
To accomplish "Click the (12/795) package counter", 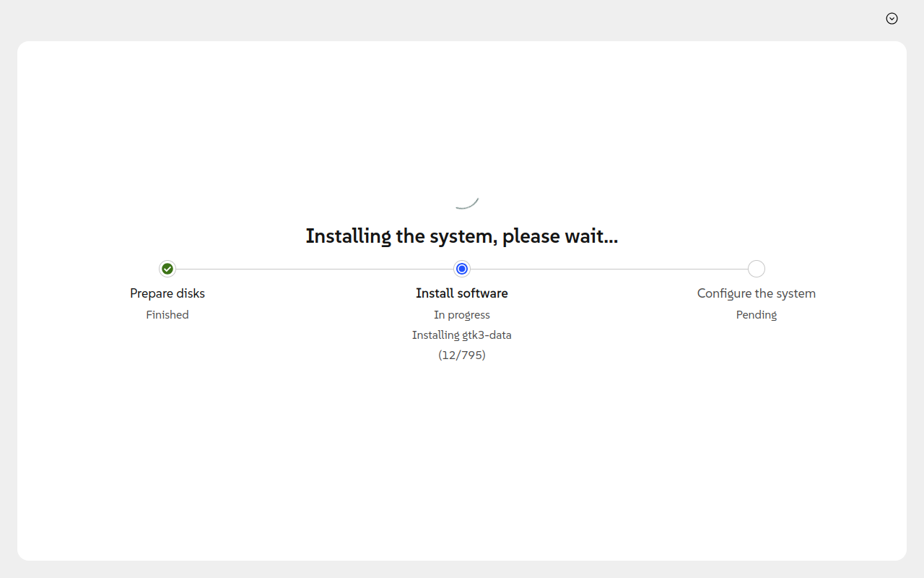I will pos(462,355).
